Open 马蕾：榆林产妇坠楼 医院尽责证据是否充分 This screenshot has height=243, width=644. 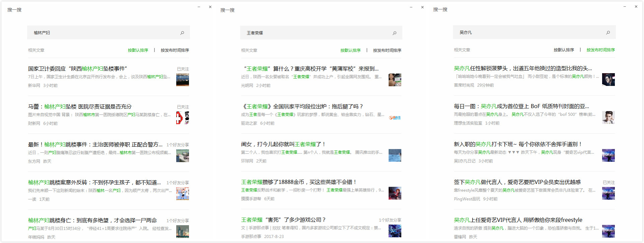[x=80, y=107]
